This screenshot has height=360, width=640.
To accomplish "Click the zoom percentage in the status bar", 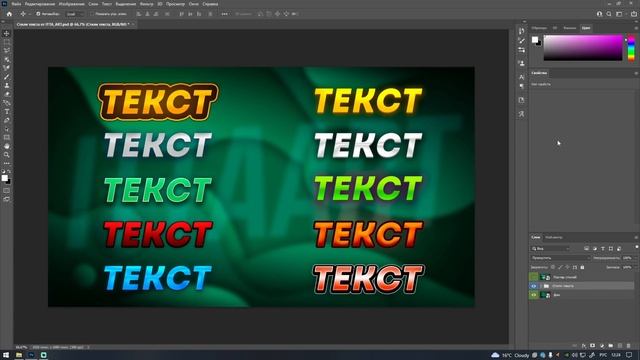I will click(x=21, y=347).
